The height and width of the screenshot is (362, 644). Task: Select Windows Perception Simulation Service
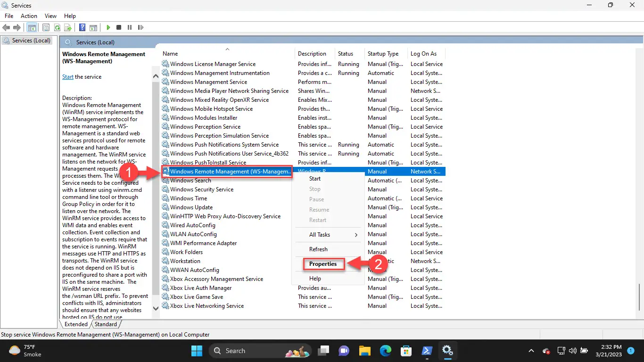[x=303, y=136]
